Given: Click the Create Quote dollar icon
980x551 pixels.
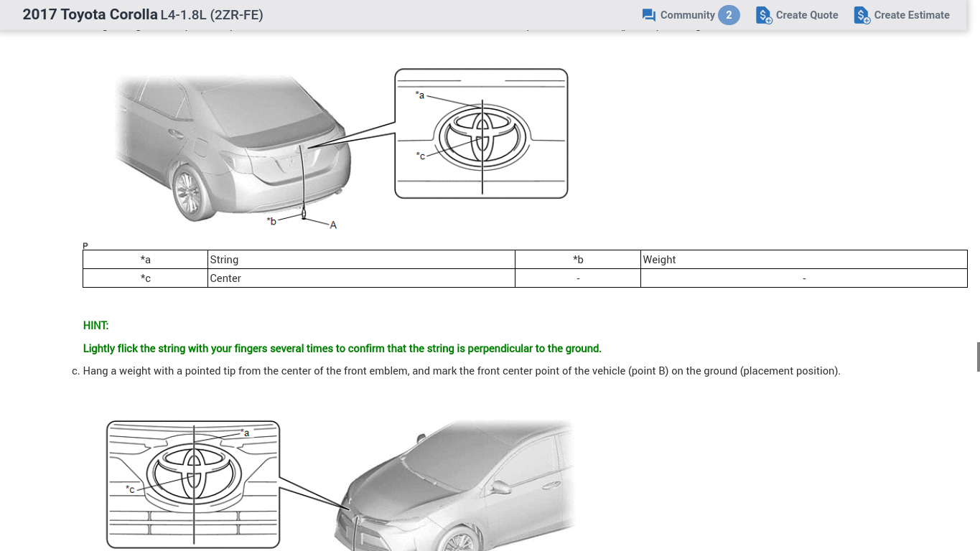Looking at the screenshot, I should tap(764, 15).
